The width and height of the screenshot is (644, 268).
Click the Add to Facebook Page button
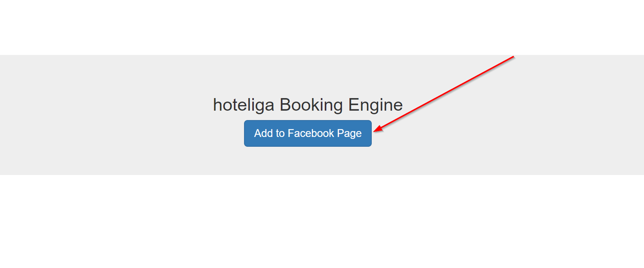(x=308, y=133)
